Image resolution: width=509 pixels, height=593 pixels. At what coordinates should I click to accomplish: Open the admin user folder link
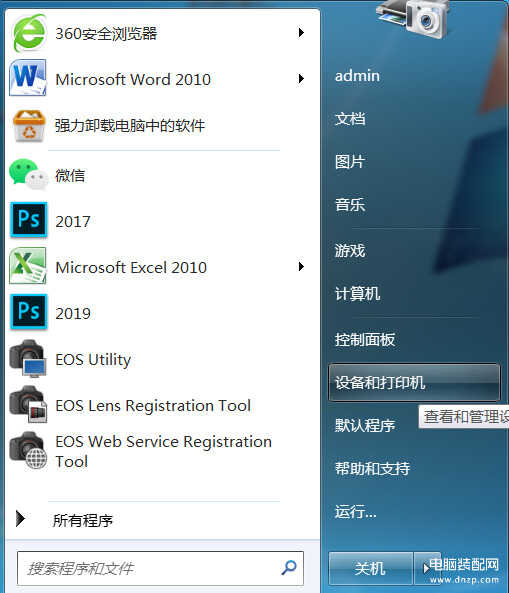357,76
